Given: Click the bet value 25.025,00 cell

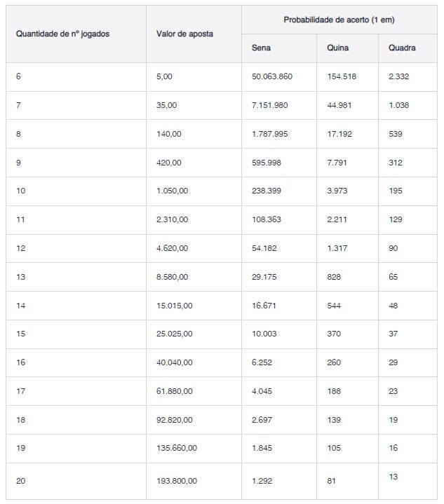Looking at the screenshot, I should [174, 334].
